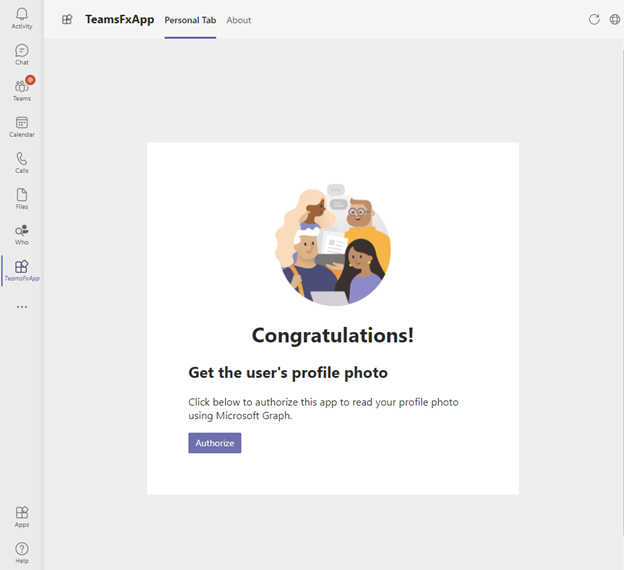The image size is (624, 570).
Task: Open Help in the sidebar
Action: coord(21,553)
